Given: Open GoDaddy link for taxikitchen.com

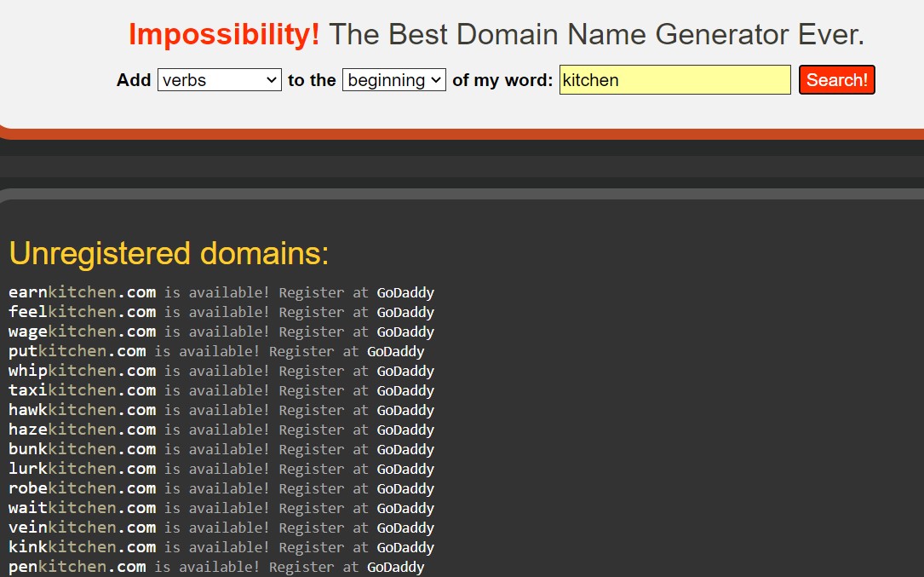Looking at the screenshot, I should click(x=405, y=390).
